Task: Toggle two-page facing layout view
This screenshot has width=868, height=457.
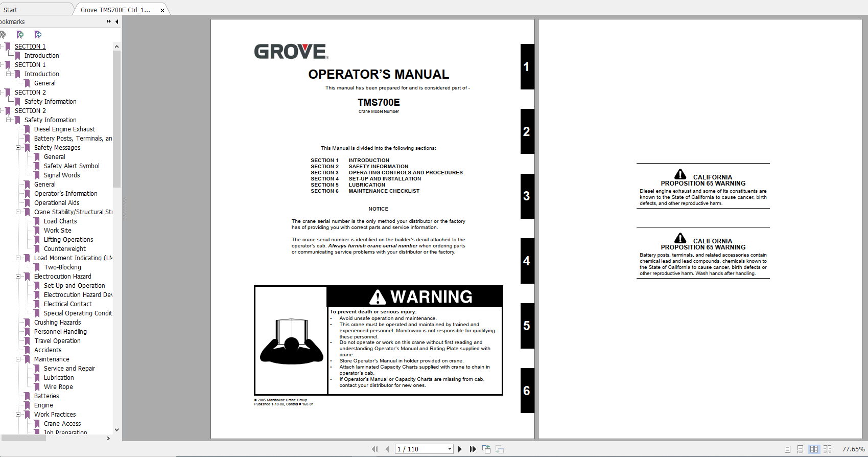Action: (814, 449)
